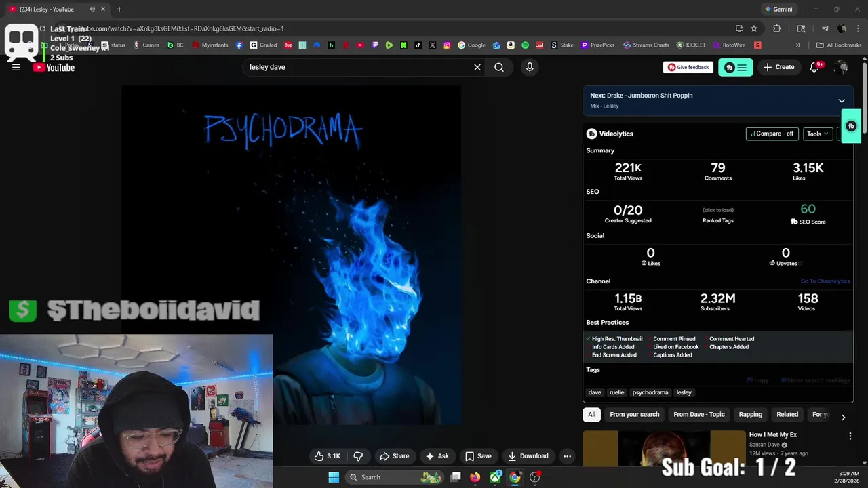868x488 pixels.
Task: Expand the Next: Drake mix queue chevron
Action: click(842, 101)
